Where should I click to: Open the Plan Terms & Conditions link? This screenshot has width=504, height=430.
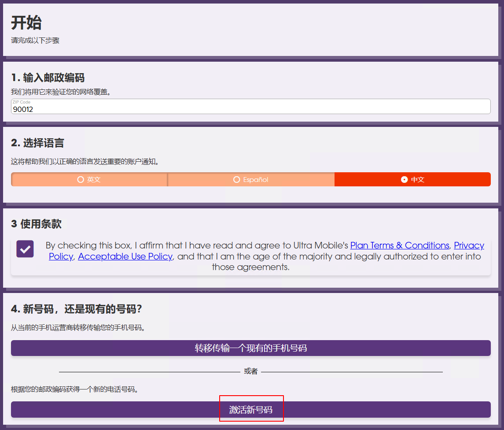click(x=399, y=245)
